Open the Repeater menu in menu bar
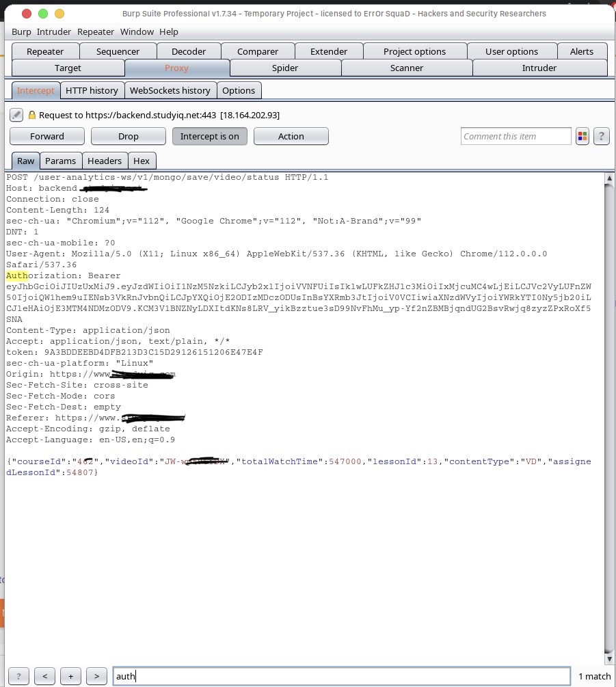Screen dimensions: 616x687 tap(96, 31)
